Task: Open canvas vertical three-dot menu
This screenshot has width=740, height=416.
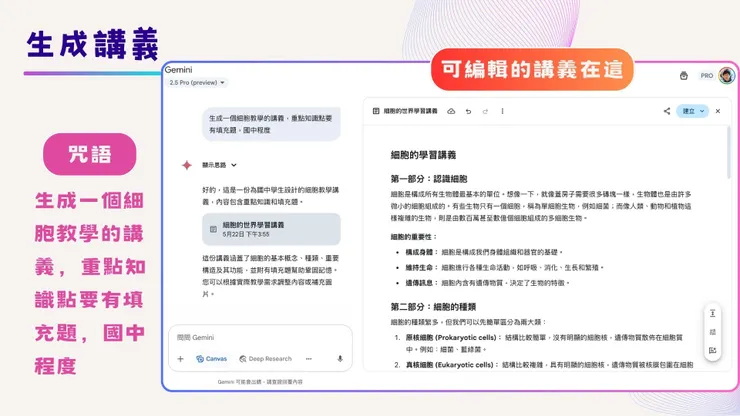Action: point(502,111)
